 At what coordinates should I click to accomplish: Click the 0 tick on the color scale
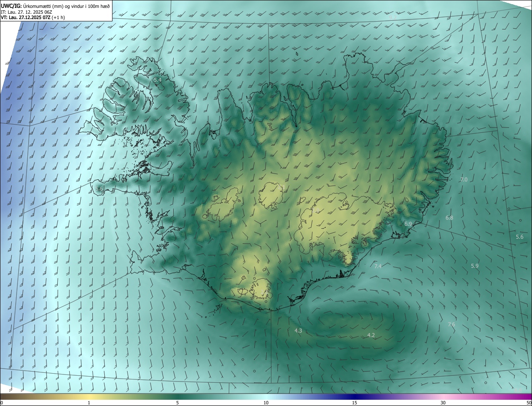click(2, 403)
